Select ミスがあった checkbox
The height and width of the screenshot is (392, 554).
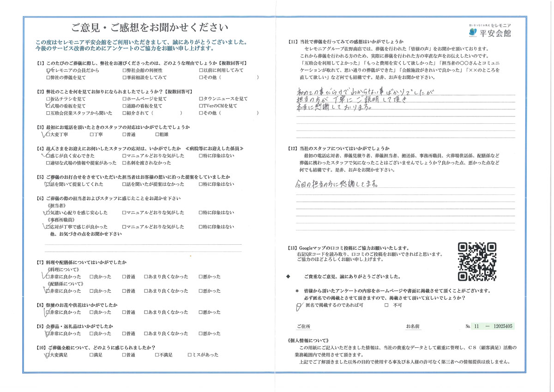point(190,355)
